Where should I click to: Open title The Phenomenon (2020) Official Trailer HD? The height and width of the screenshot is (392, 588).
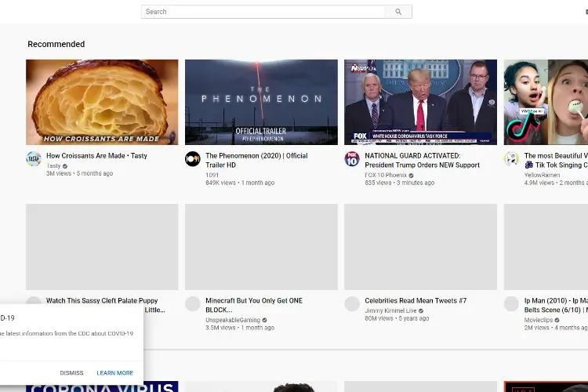(256, 160)
